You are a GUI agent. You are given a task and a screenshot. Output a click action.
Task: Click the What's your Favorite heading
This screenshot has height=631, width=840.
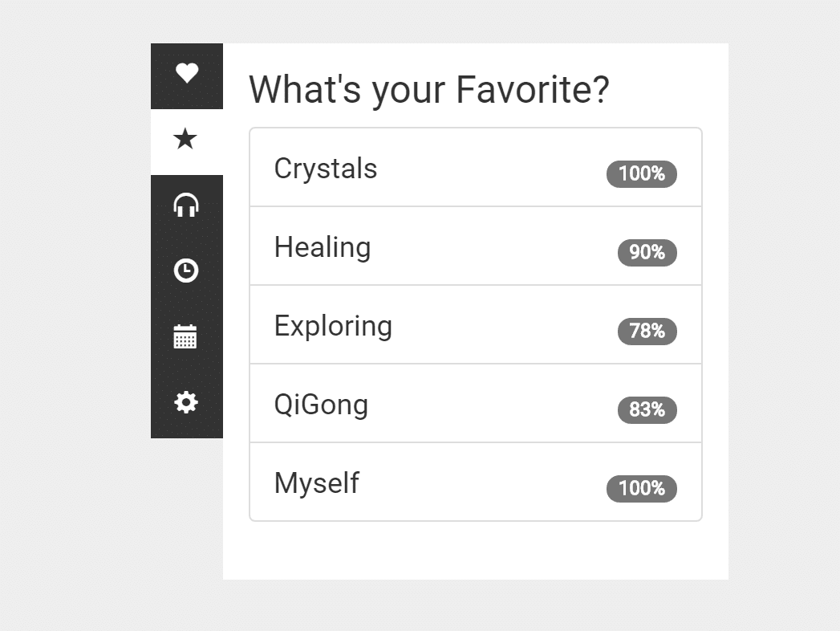point(429,89)
